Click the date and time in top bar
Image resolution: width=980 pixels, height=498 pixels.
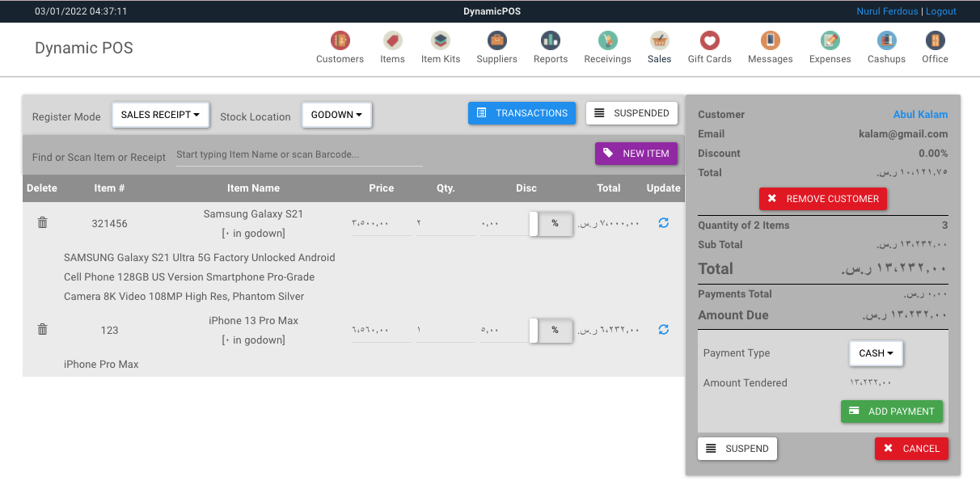point(81,11)
